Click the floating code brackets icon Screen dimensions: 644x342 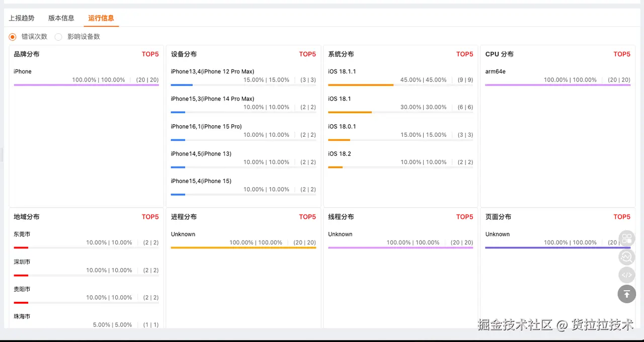(626, 275)
